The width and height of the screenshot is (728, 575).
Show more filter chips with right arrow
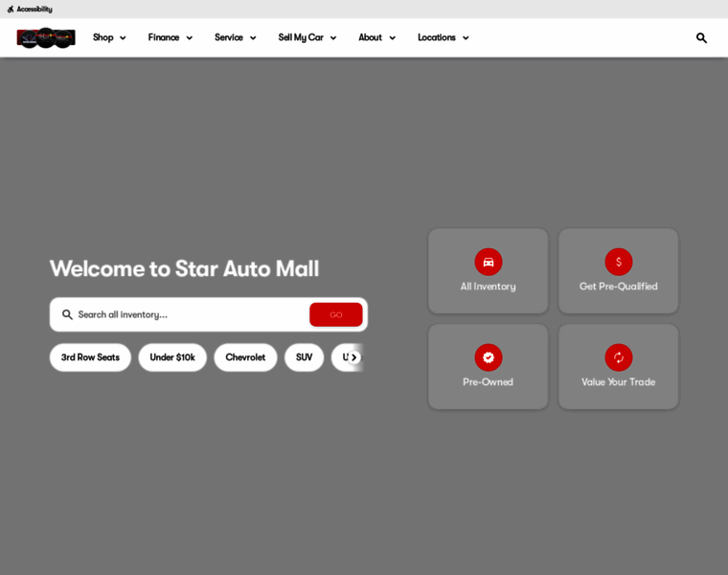(x=354, y=357)
